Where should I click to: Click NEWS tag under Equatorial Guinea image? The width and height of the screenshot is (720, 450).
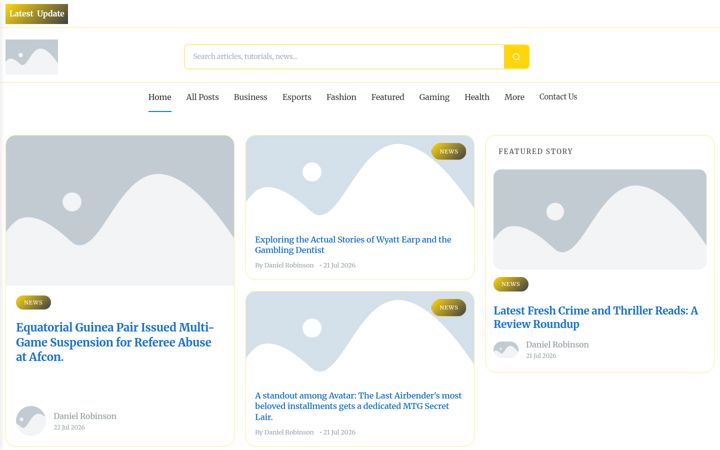pos(34,303)
